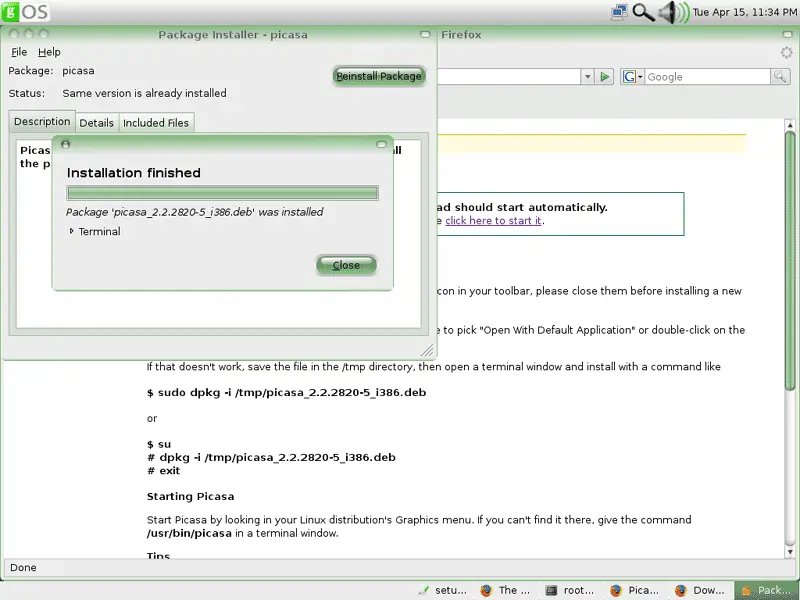Screen dimensions: 800x600
Task: Open the volume speaker icon
Action: pos(673,12)
